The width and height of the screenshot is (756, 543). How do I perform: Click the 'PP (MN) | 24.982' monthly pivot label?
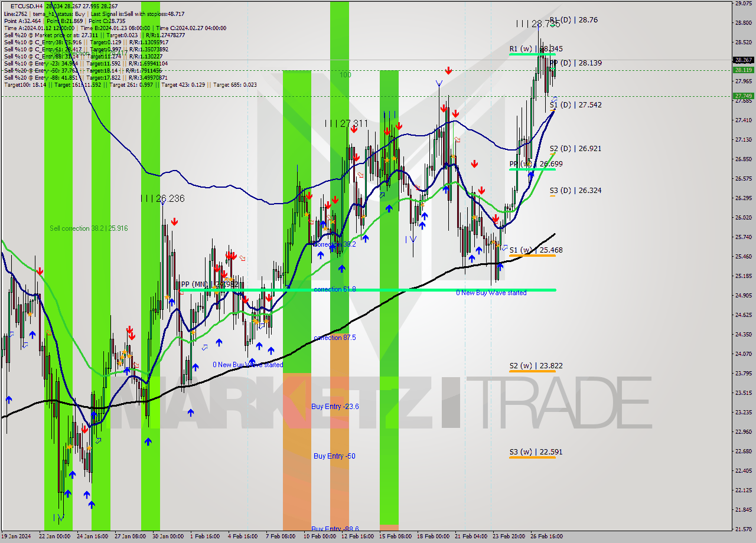click(x=210, y=284)
